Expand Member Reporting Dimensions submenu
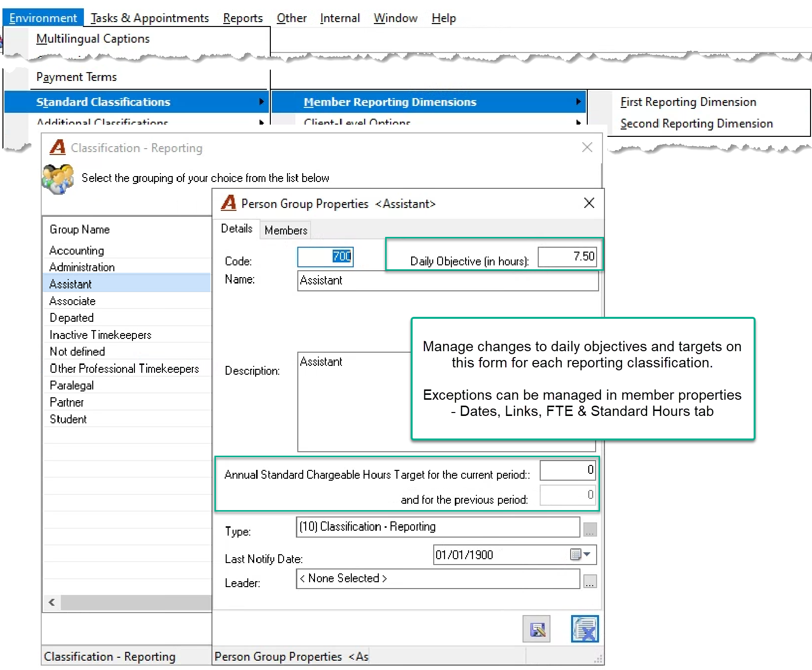This screenshot has height=670, width=812. pyautogui.click(x=429, y=102)
